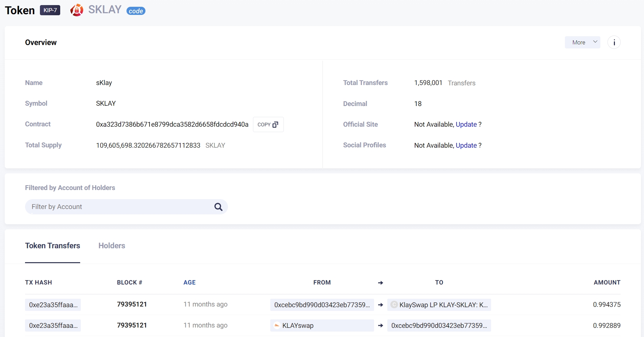Click the KlaySwap LP contract icon
644x337 pixels.
pyautogui.click(x=394, y=305)
